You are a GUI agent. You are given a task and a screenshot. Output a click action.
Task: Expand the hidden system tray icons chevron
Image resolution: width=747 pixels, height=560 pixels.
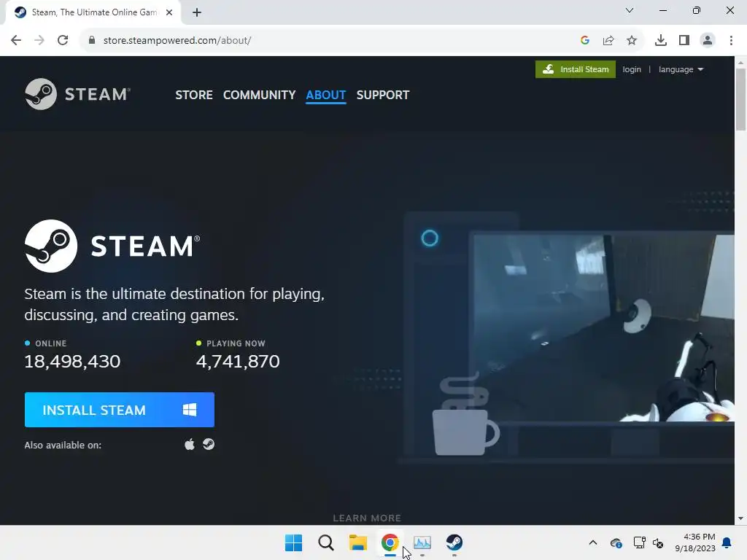point(592,542)
